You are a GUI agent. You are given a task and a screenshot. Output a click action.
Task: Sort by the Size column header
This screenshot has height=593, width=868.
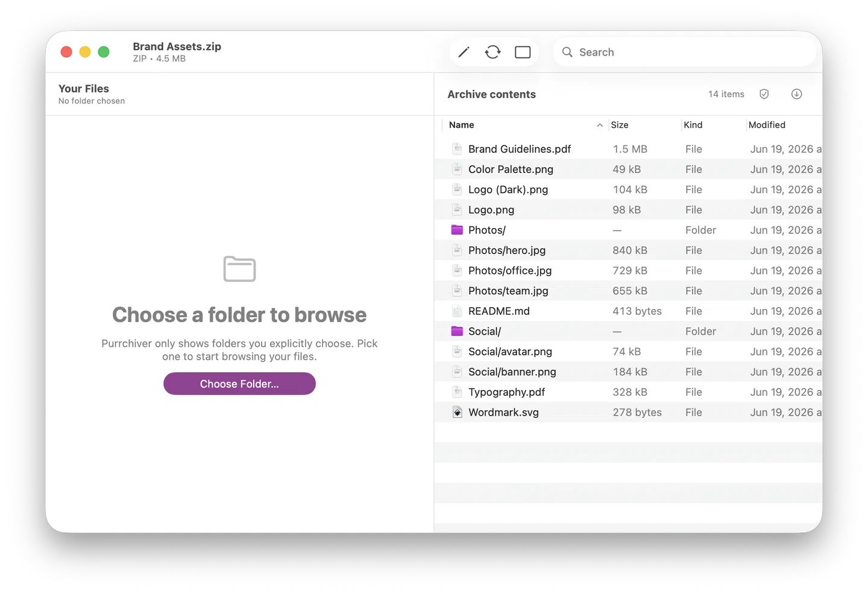click(x=620, y=125)
